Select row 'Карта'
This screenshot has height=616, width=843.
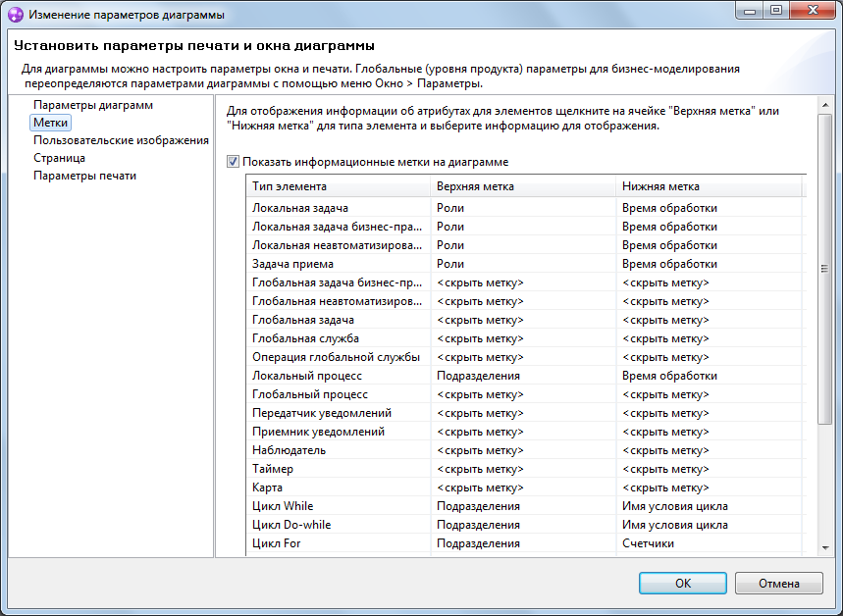(524, 488)
